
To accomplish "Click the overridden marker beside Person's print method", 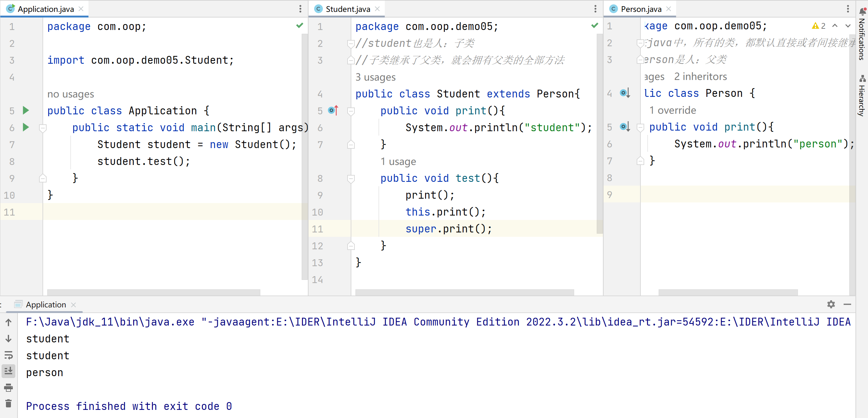I will coord(625,127).
